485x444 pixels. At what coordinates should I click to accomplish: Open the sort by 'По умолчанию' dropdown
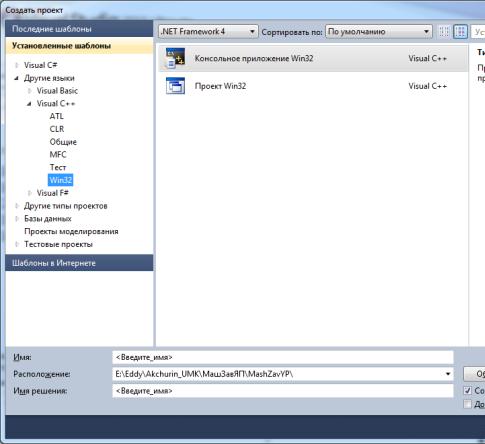pos(379,32)
